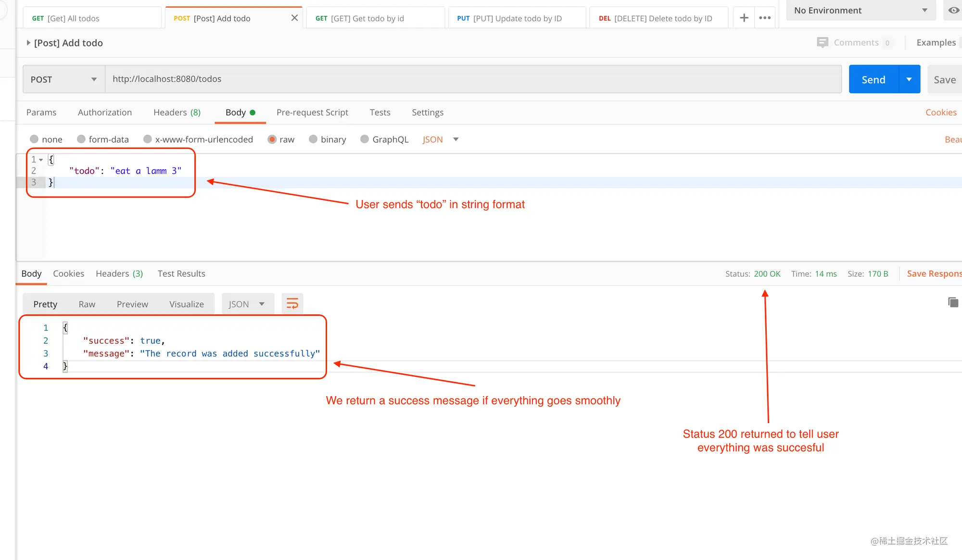Copy response using the clipboard icon
This screenshot has width=962, height=560.
pyautogui.click(x=953, y=302)
